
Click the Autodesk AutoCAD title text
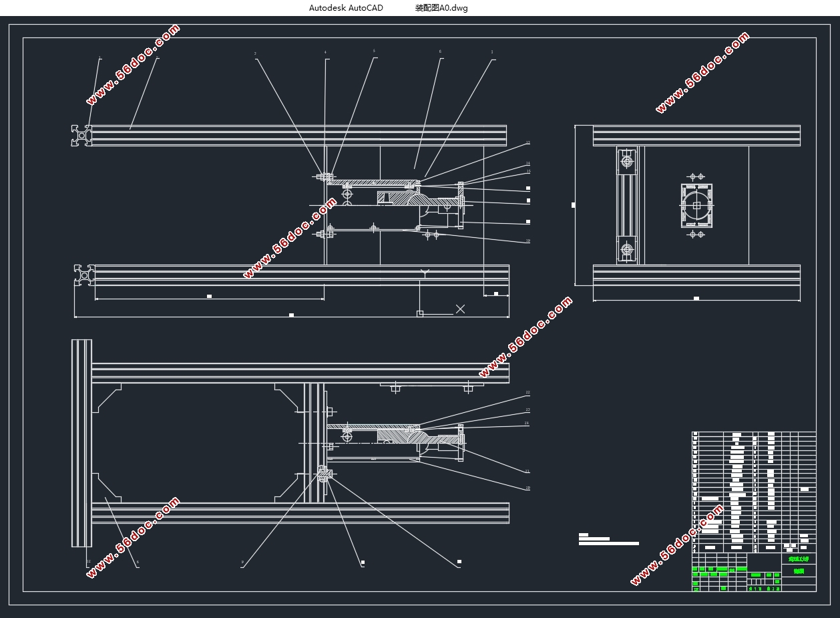point(346,8)
